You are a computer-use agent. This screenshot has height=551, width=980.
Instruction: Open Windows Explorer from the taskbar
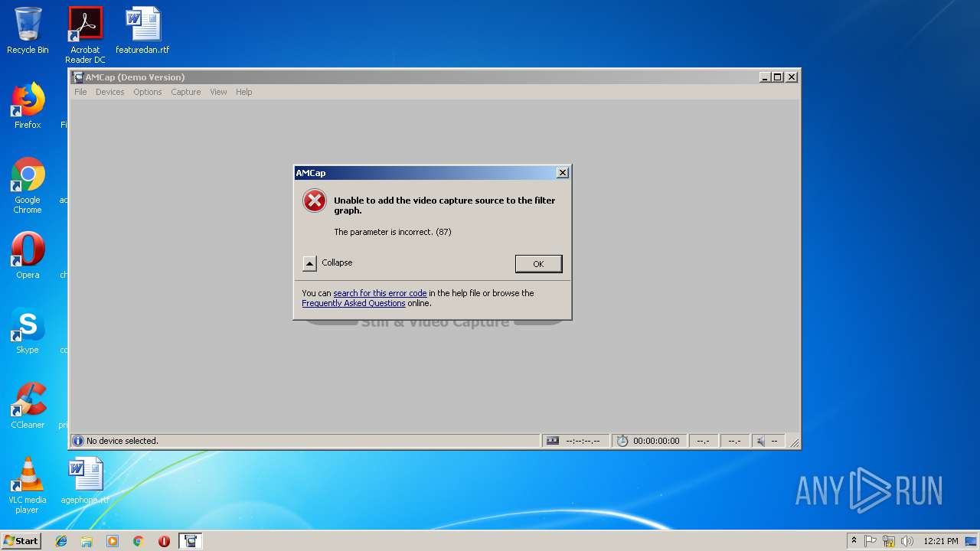[x=87, y=541]
